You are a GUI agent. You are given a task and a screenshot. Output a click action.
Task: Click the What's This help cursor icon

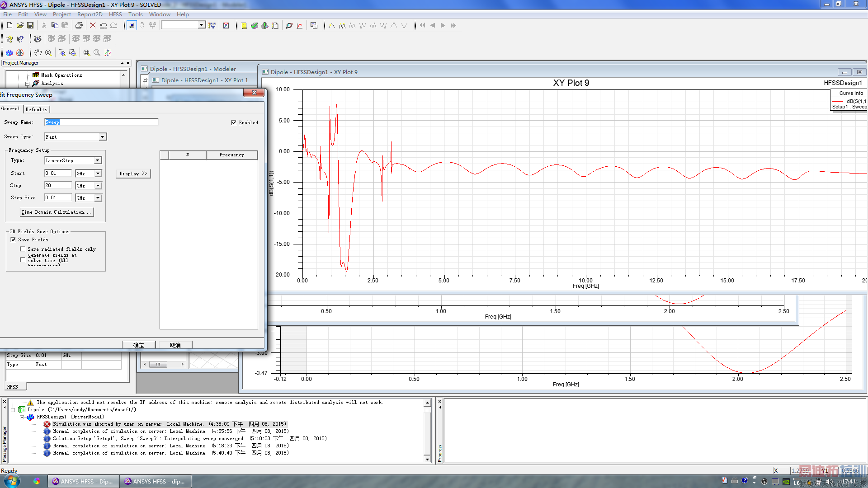(20, 39)
